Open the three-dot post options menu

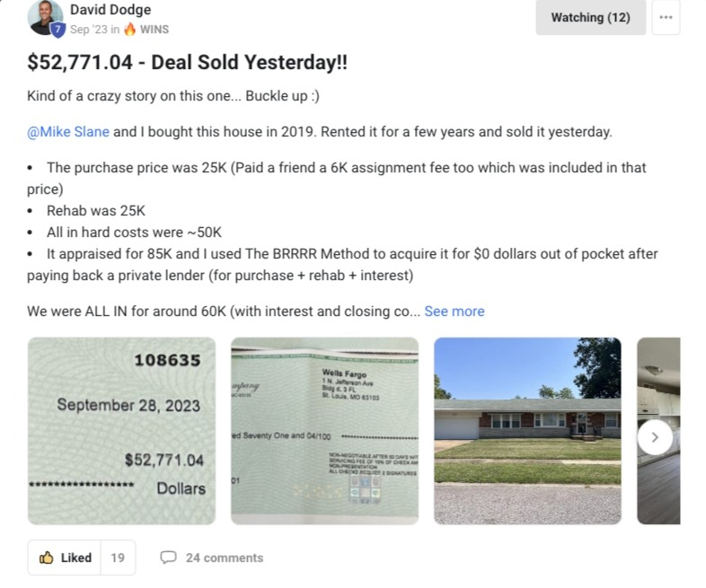point(666,18)
